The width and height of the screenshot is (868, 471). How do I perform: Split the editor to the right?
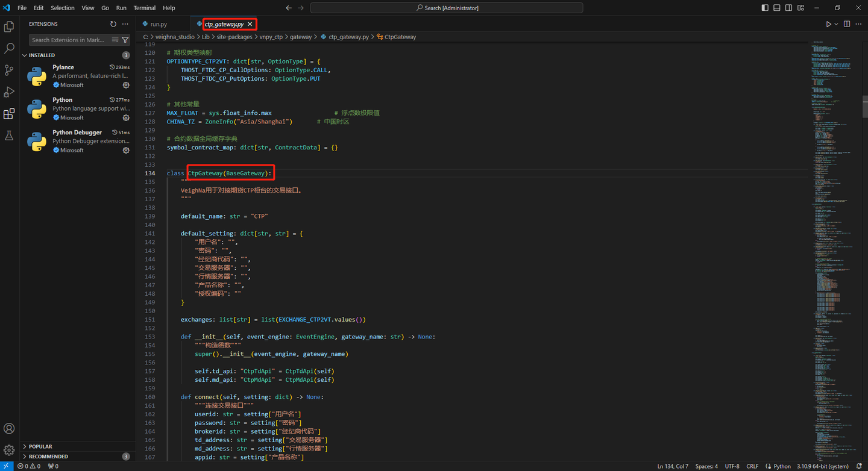pyautogui.click(x=847, y=24)
